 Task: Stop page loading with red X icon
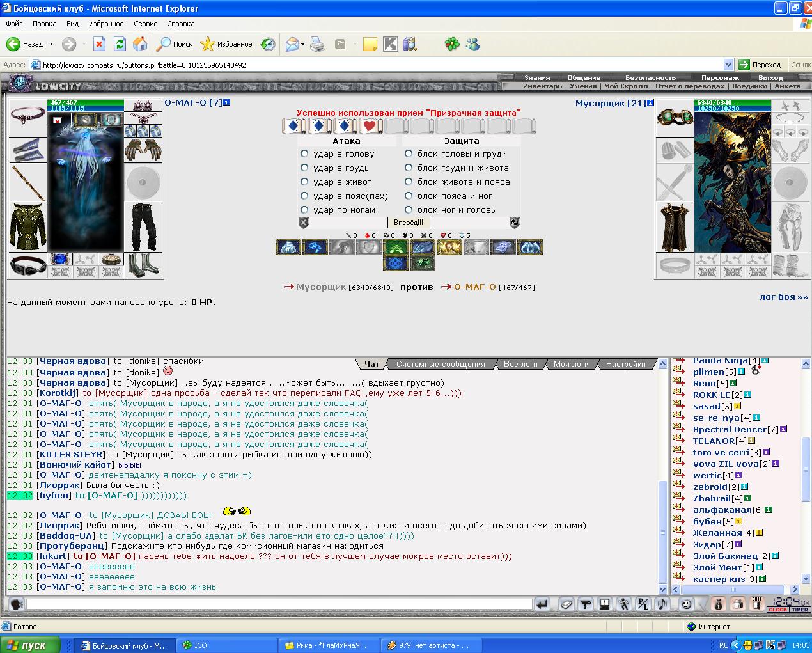point(98,44)
